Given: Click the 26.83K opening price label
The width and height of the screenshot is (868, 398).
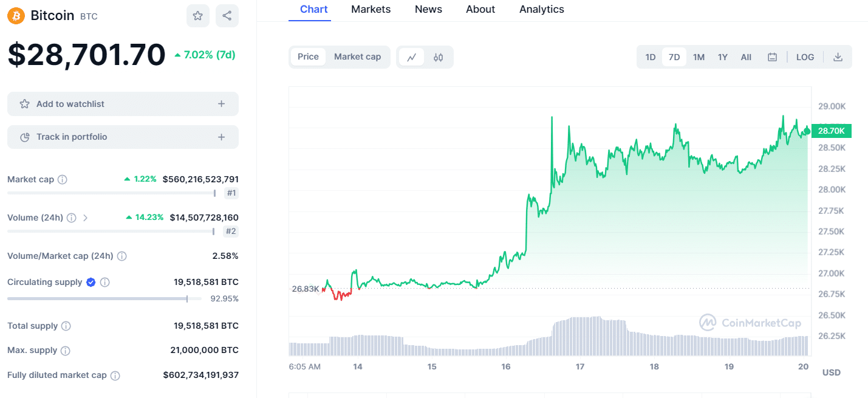Looking at the screenshot, I should (306, 289).
